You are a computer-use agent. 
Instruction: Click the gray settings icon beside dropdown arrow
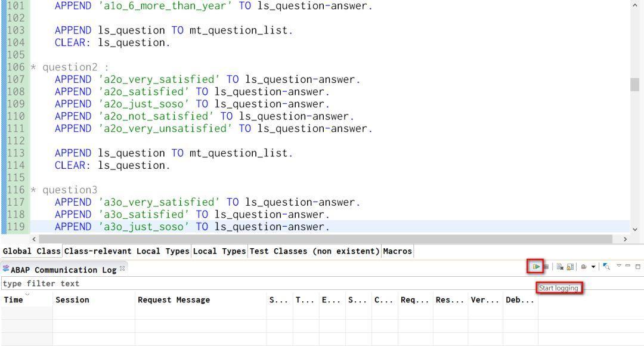point(584,267)
